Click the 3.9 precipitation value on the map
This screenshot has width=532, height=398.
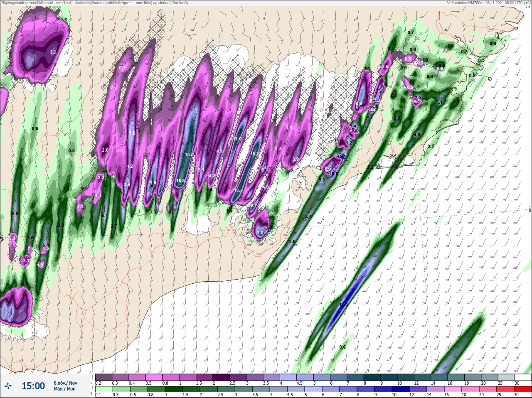[x=296, y=159]
